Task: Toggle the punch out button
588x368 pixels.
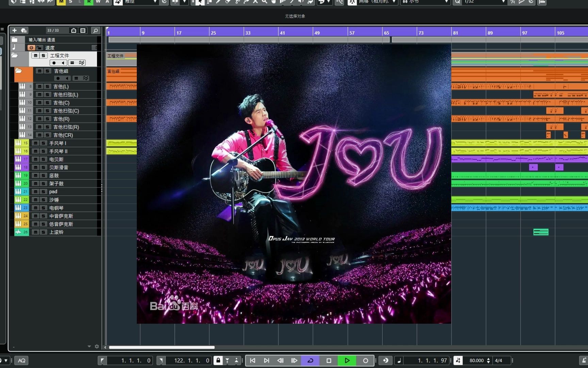Action: click(236, 361)
